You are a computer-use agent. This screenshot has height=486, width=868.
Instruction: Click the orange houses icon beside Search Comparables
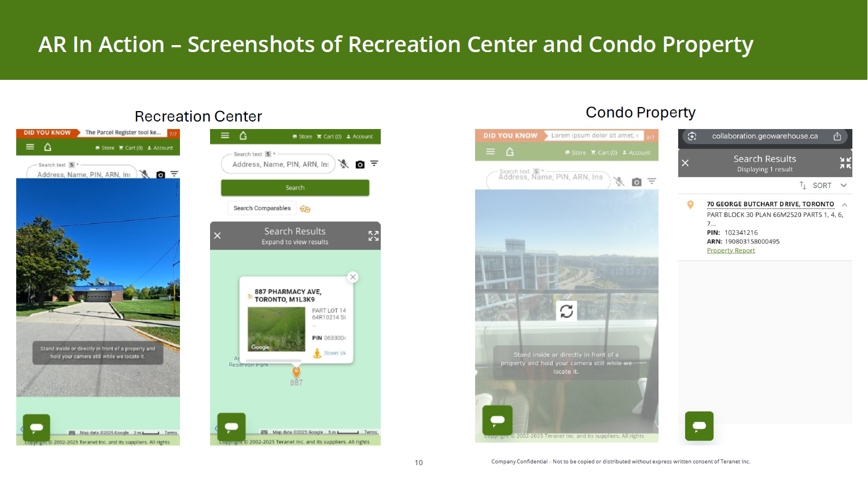305,208
